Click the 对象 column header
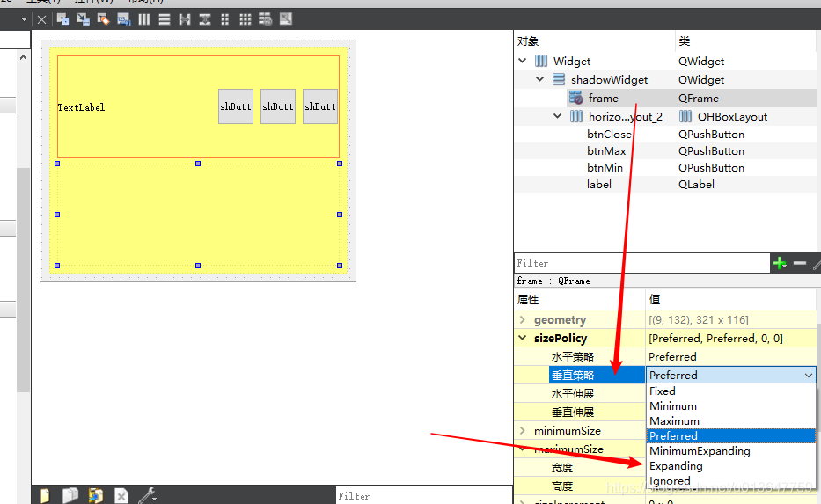821x504 pixels. (x=594, y=40)
